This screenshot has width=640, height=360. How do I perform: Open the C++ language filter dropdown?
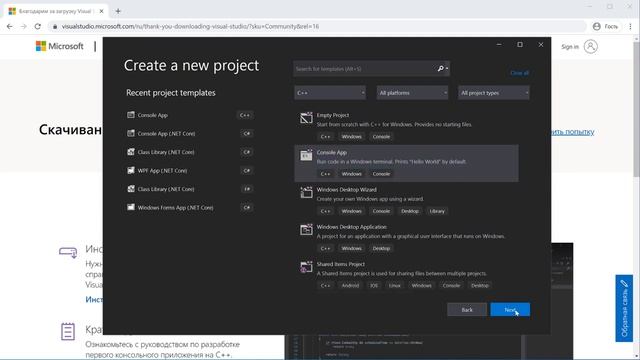pos(330,93)
